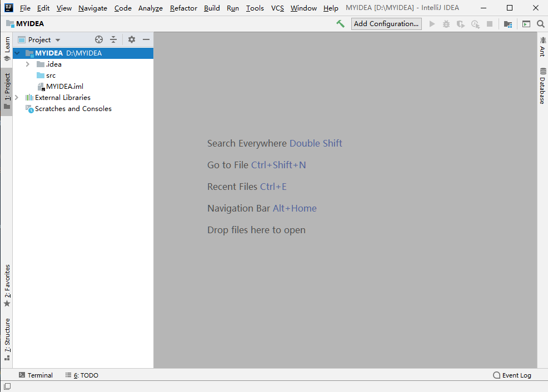Open the Tools menu

[255, 8]
